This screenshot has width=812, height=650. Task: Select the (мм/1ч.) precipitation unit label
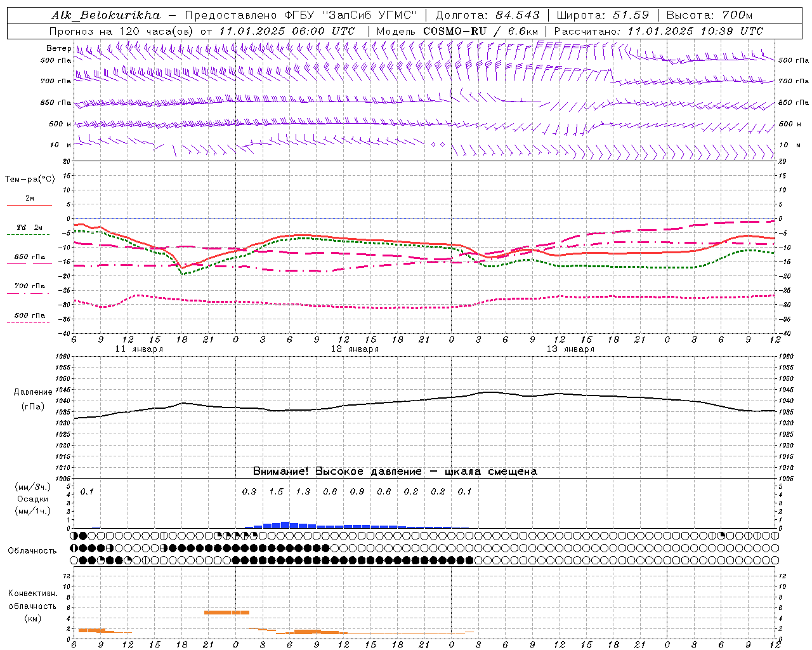[x=33, y=511]
